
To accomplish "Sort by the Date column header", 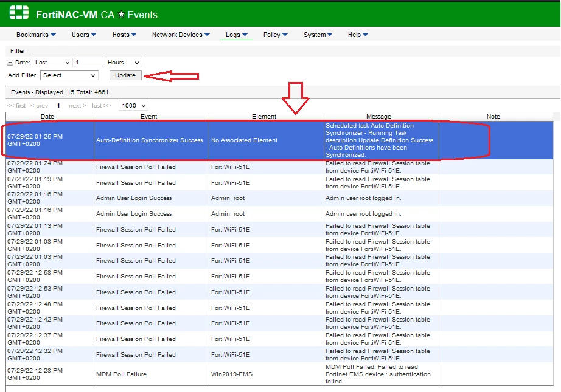I will (x=47, y=117).
